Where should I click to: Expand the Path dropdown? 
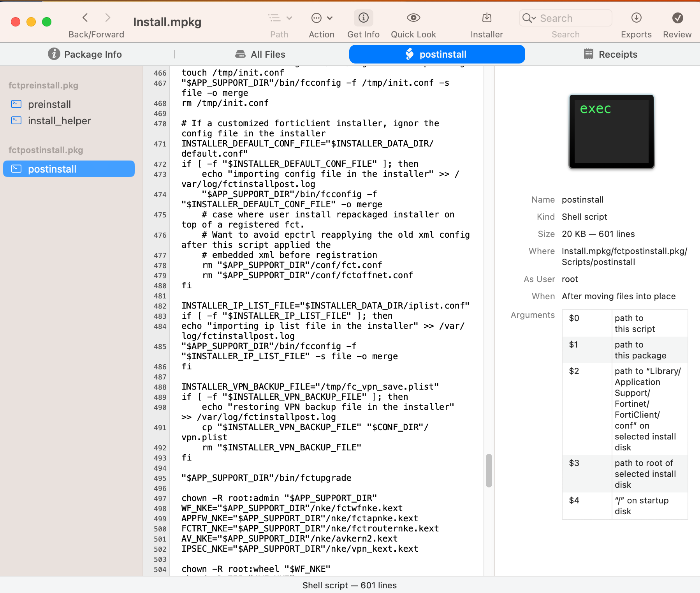coord(280,18)
